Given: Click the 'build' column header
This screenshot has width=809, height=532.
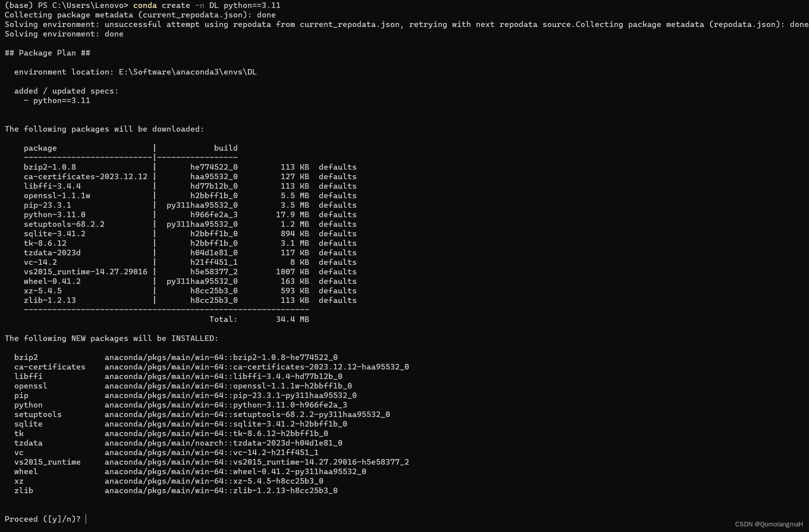Looking at the screenshot, I should pos(225,148).
